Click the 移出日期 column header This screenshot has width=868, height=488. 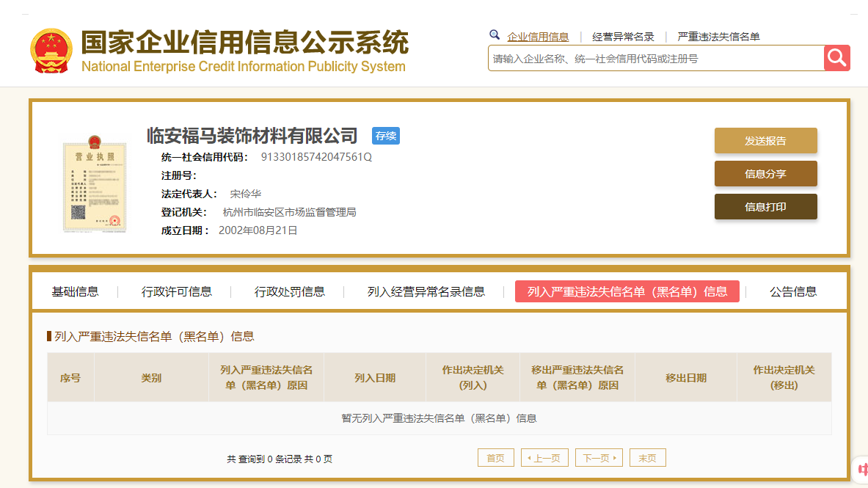pyautogui.click(x=686, y=378)
